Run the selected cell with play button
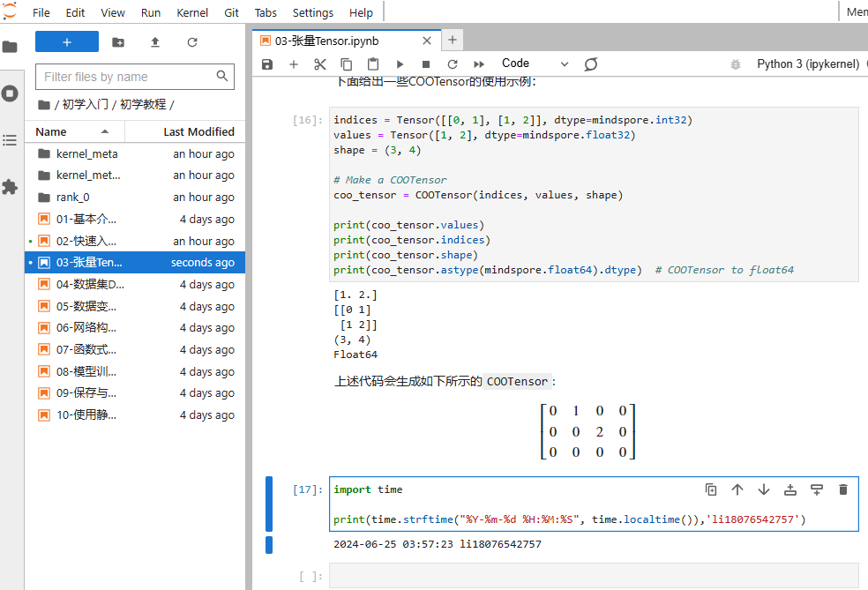 [400, 64]
